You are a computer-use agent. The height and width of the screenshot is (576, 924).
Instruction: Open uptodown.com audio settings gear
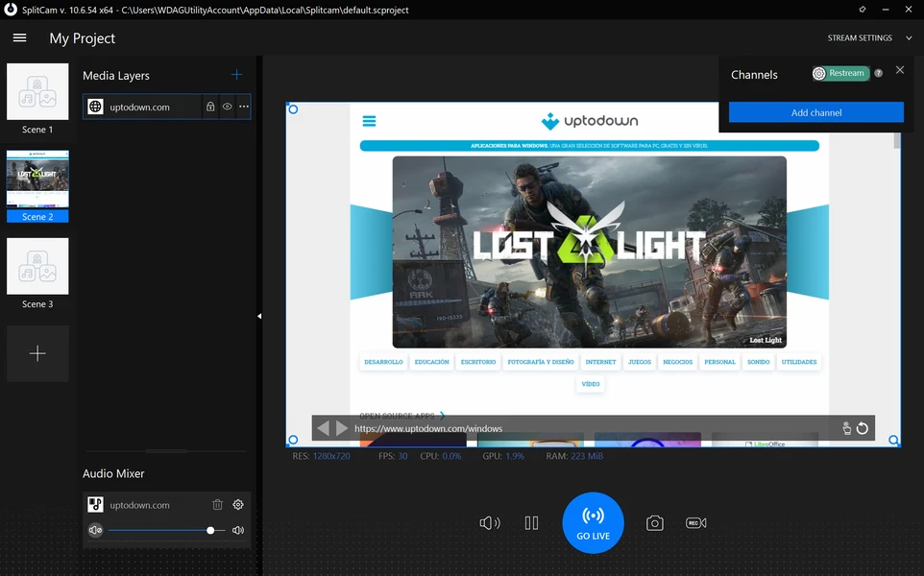point(238,505)
